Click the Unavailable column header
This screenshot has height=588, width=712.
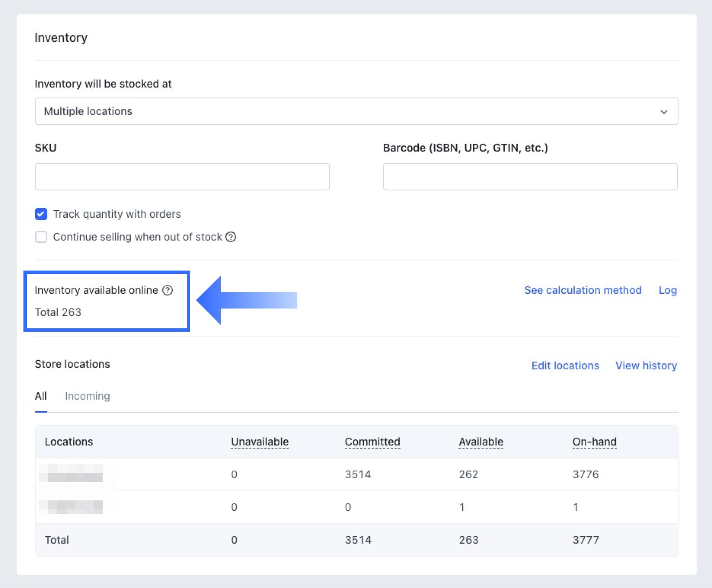(x=260, y=442)
